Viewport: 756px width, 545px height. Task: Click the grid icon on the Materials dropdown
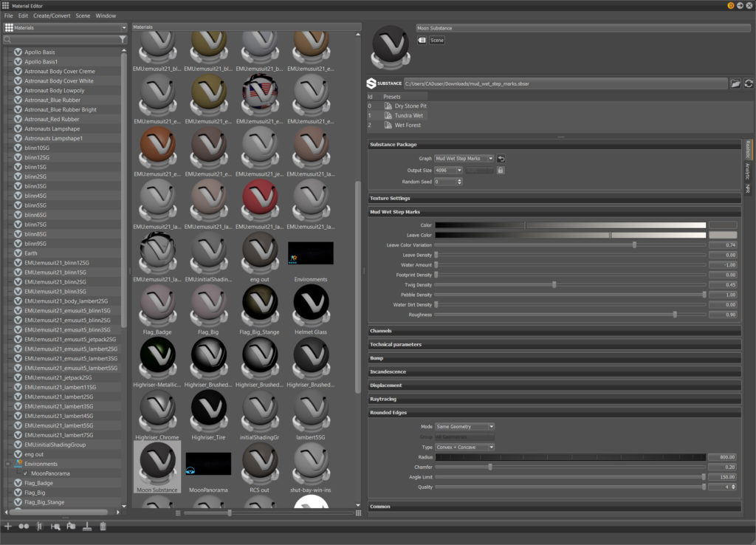[x=9, y=27]
